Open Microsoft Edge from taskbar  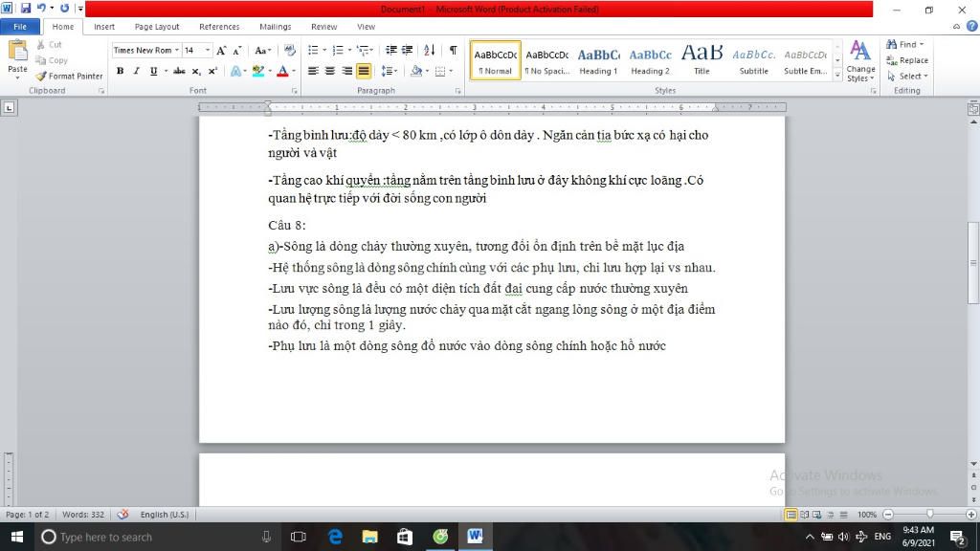click(335, 537)
